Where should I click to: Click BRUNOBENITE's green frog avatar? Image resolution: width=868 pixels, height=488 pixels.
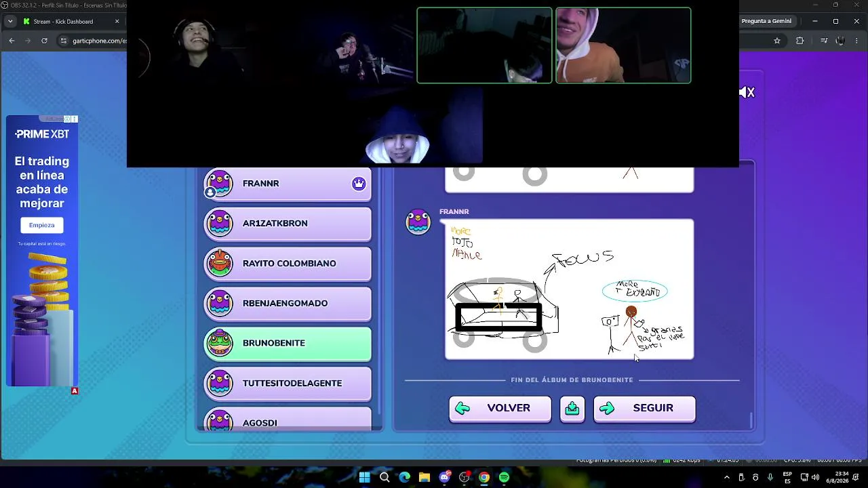220,344
